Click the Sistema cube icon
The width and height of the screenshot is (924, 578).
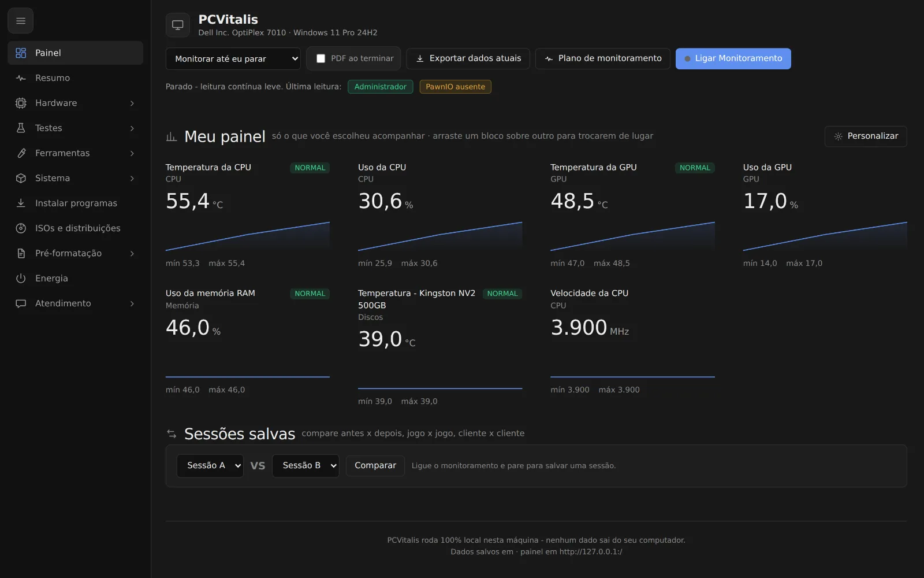[21, 178]
